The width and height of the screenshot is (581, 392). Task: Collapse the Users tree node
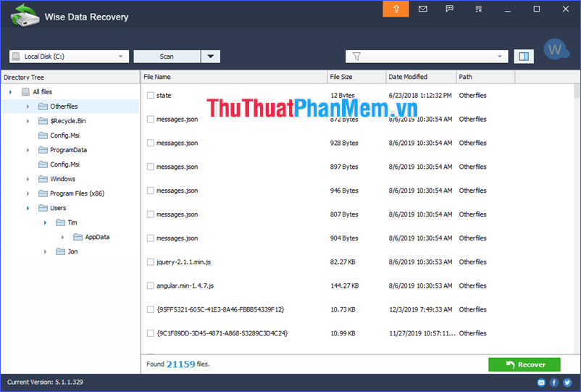click(x=28, y=208)
